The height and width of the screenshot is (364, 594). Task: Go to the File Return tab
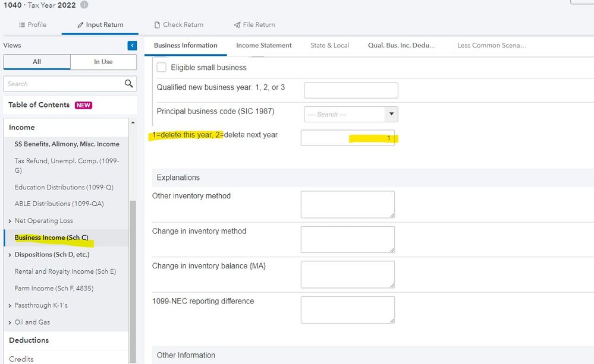pos(254,25)
